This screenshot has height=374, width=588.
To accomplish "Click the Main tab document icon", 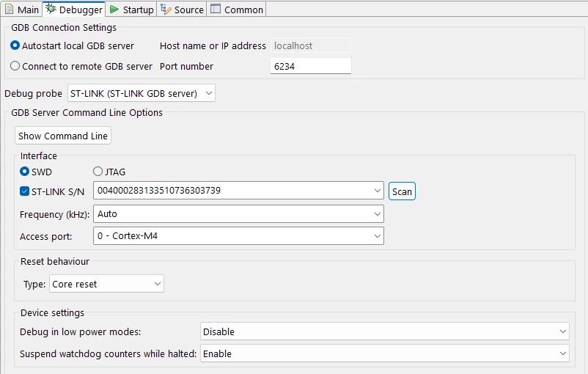I will [x=10, y=9].
